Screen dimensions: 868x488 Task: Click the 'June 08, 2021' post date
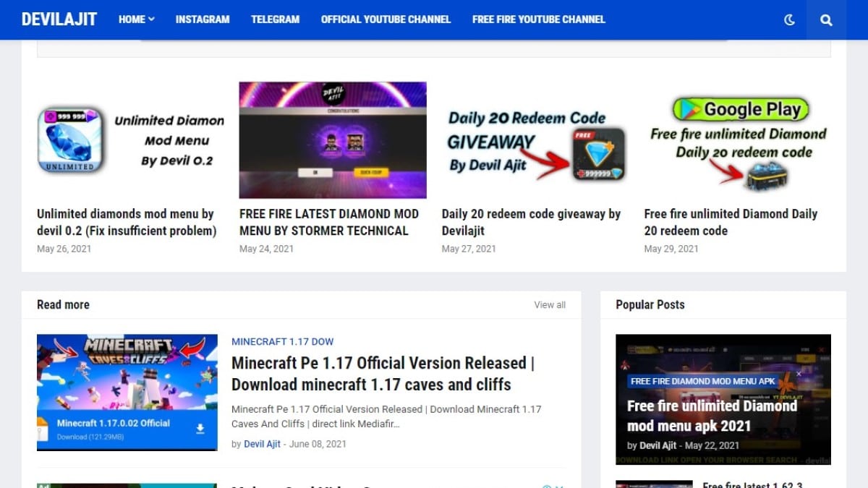click(x=318, y=444)
